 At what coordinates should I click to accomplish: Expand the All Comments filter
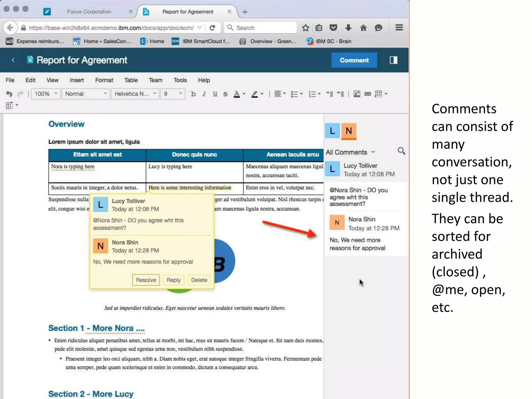(x=350, y=152)
